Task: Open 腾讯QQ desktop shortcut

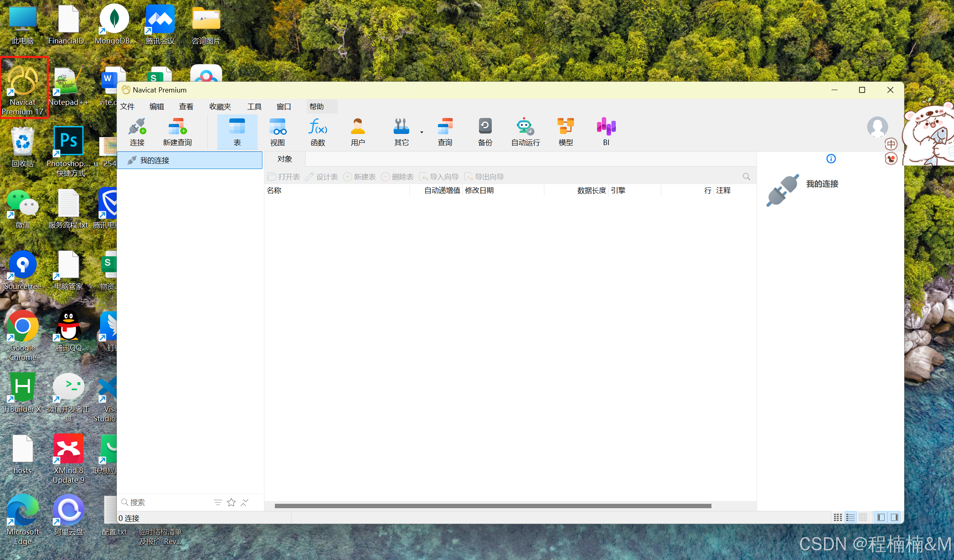Action: (x=68, y=331)
